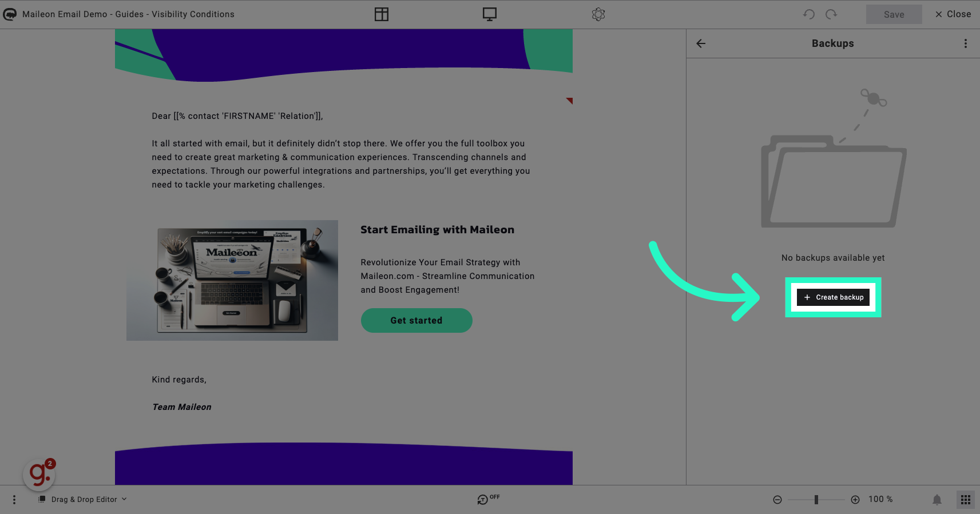Click the 'It all started with email' paragraph
The height and width of the screenshot is (514, 980).
(x=341, y=164)
